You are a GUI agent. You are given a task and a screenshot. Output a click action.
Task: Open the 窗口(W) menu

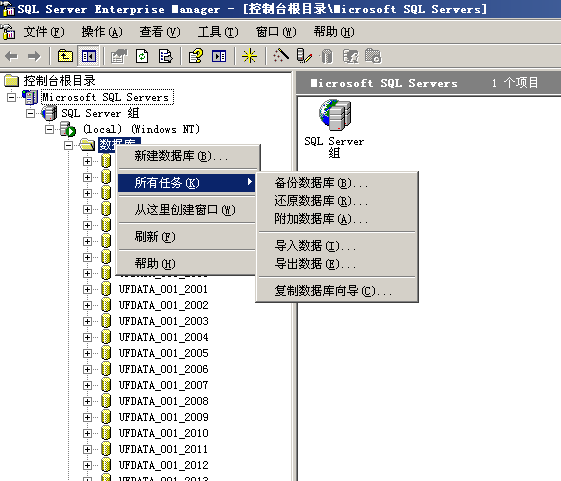point(276,32)
